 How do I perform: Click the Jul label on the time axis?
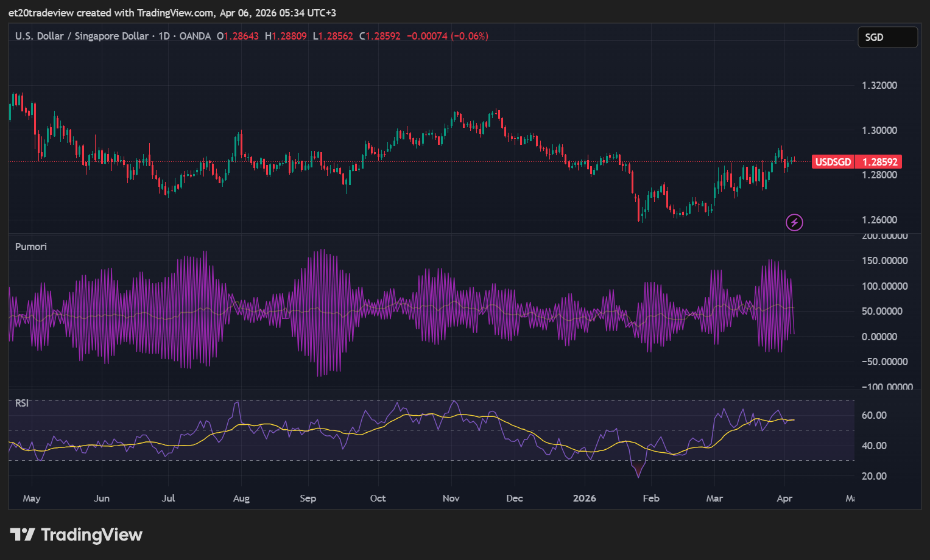pos(169,498)
